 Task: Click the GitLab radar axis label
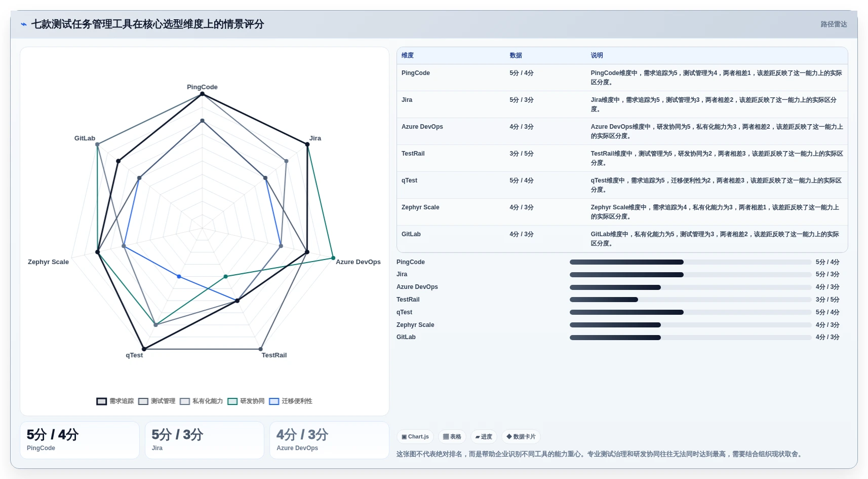point(85,138)
